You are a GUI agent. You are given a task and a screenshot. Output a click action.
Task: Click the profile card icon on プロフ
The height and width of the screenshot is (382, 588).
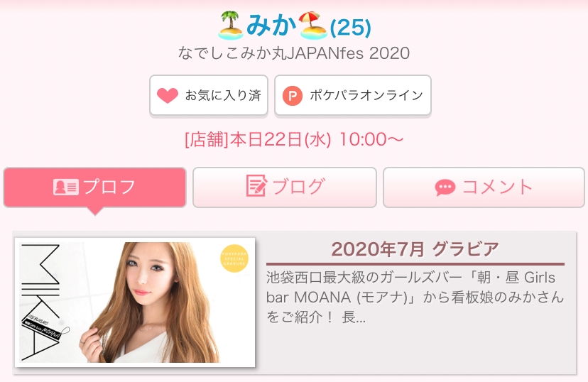tap(66, 187)
